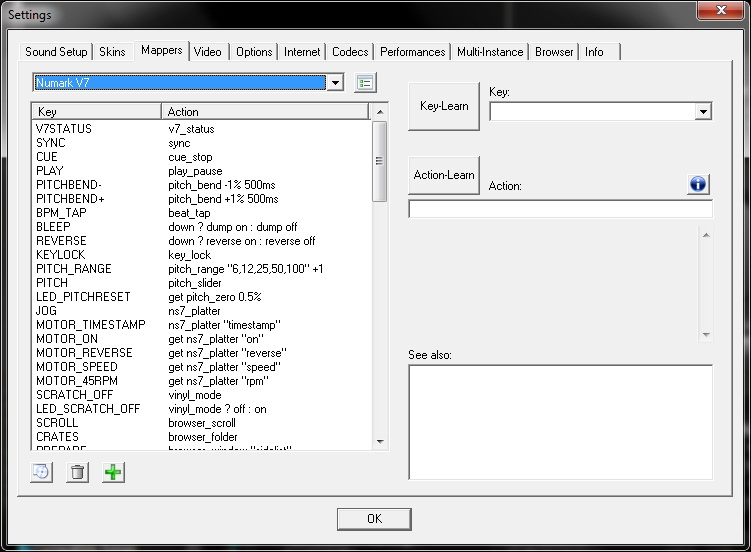Go to the Performances tab
The height and width of the screenshot is (552, 751).
point(412,52)
